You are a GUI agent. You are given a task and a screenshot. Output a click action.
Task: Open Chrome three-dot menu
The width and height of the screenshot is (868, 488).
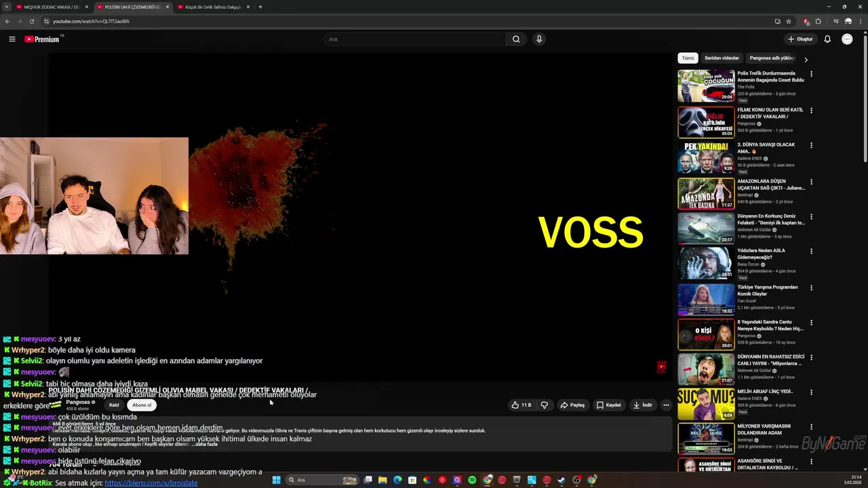tap(860, 21)
